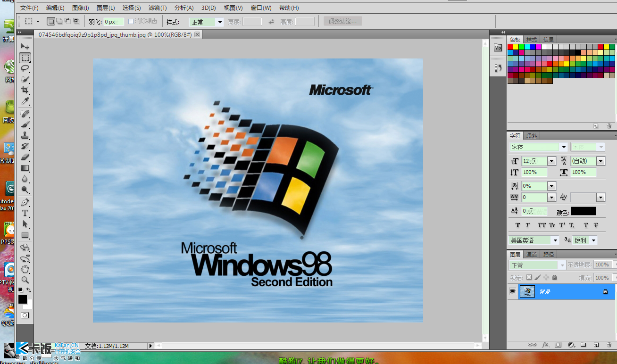Toggle Faux Italic in character panel
Screen dimensions: 617x364
coord(528,225)
